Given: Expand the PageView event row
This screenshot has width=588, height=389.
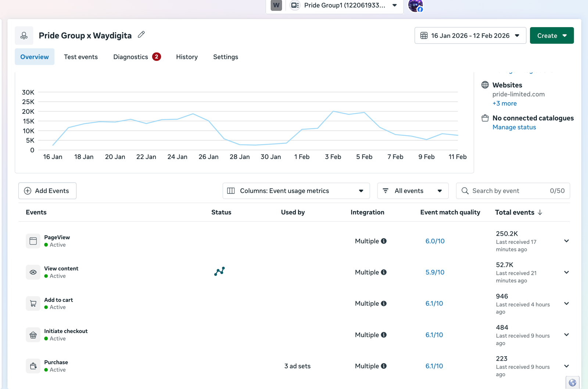Looking at the screenshot, I should coord(566,241).
